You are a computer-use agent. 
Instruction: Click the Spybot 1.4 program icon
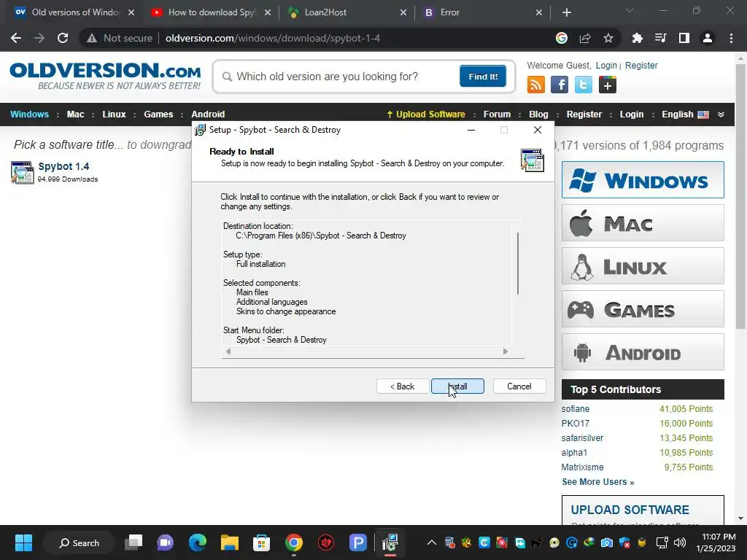click(22, 172)
